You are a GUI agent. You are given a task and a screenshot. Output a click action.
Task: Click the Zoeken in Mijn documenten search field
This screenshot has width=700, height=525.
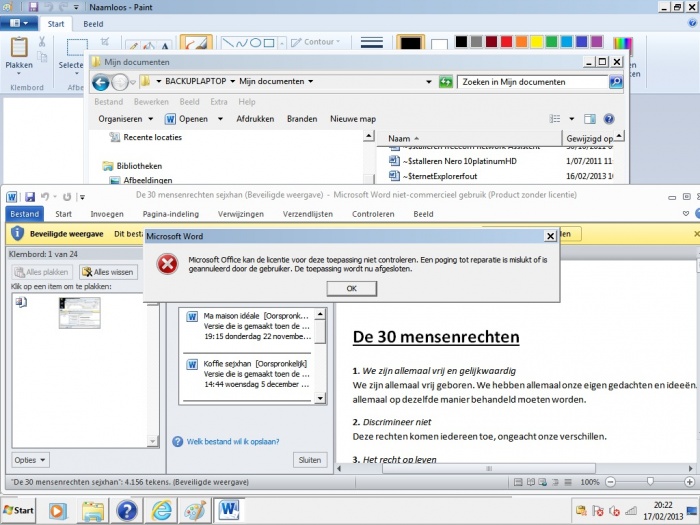532,82
